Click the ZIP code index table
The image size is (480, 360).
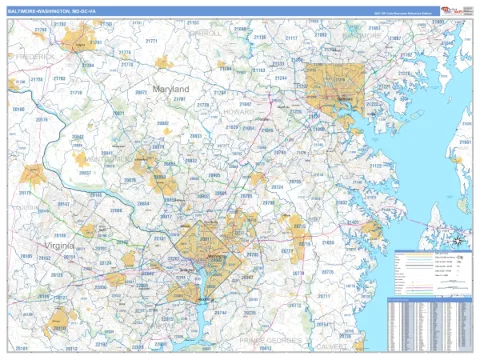point(430,325)
